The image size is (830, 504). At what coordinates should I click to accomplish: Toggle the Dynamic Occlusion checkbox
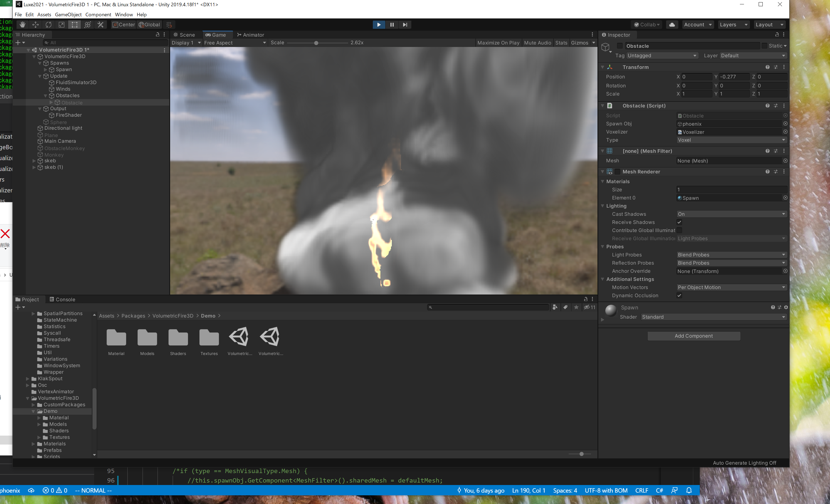click(x=679, y=296)
